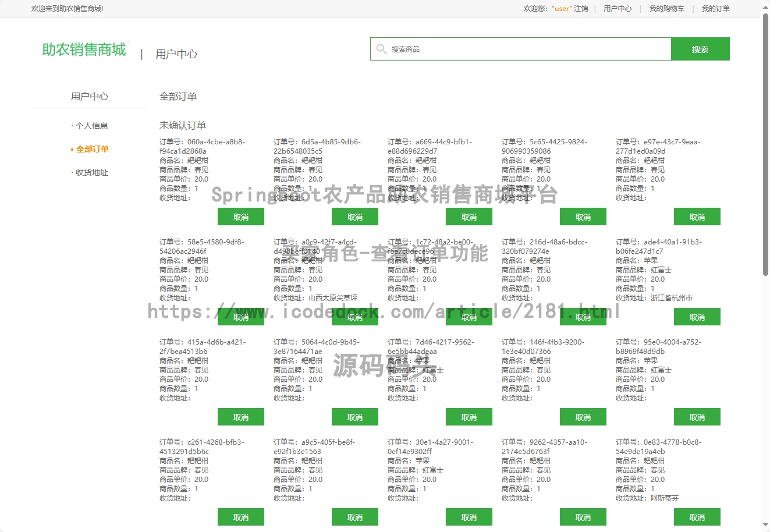Cancel order 060a-4cbe-a8b8
The image size is (770, 532).
(x=241, y=217)
